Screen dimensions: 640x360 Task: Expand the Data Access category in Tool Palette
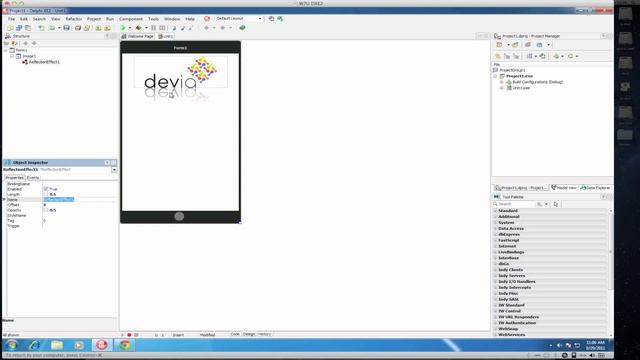[496, 229]
